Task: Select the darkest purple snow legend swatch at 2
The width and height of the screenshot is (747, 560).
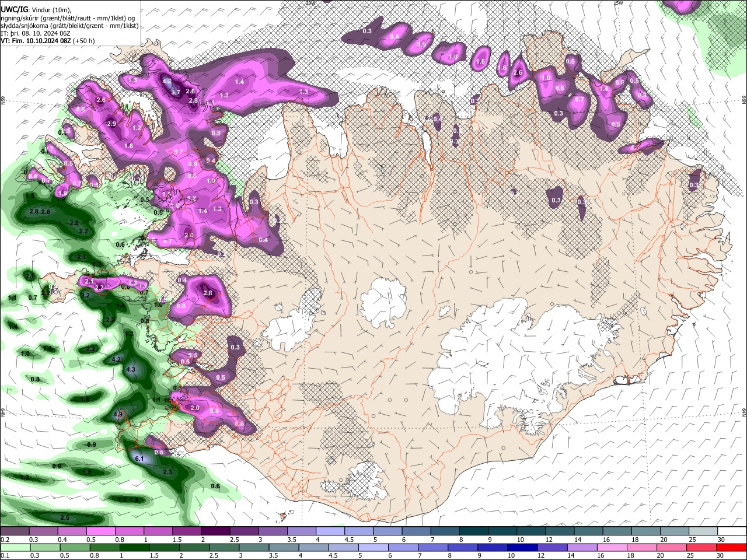Action: 217,531
